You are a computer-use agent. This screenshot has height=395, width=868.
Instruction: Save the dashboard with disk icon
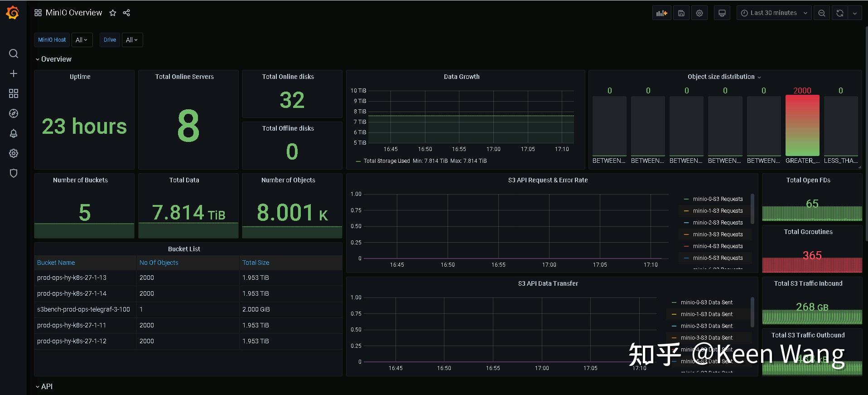(681, 13)
